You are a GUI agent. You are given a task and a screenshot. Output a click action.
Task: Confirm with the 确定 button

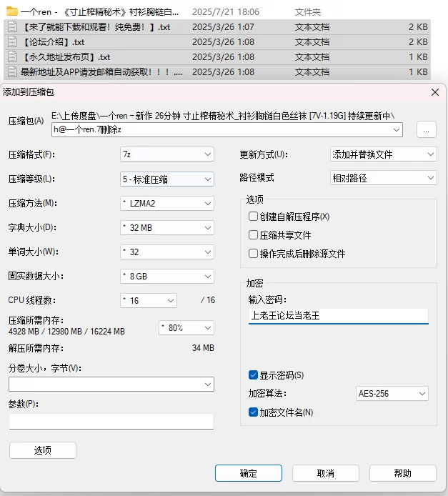click(x=249, y=473)
